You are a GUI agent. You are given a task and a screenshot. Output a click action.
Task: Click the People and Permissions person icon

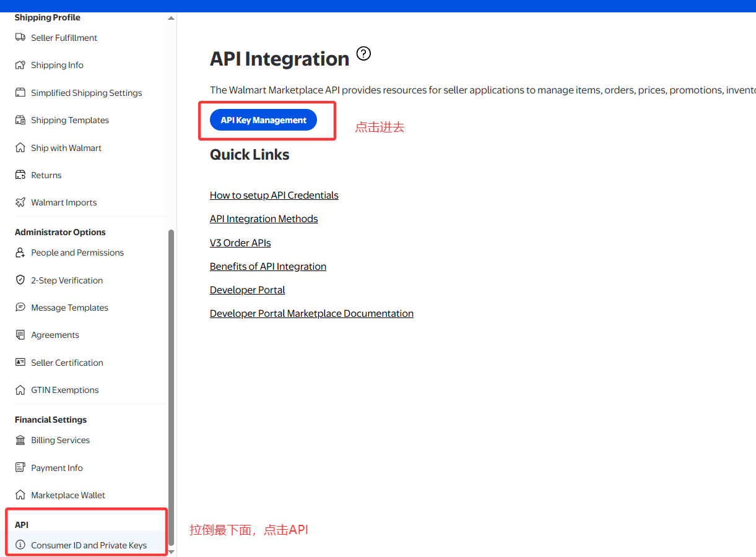click(20, 253)
